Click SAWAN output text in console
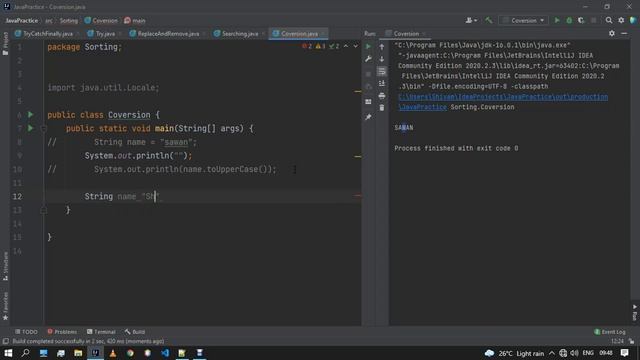 click(404, 128)
